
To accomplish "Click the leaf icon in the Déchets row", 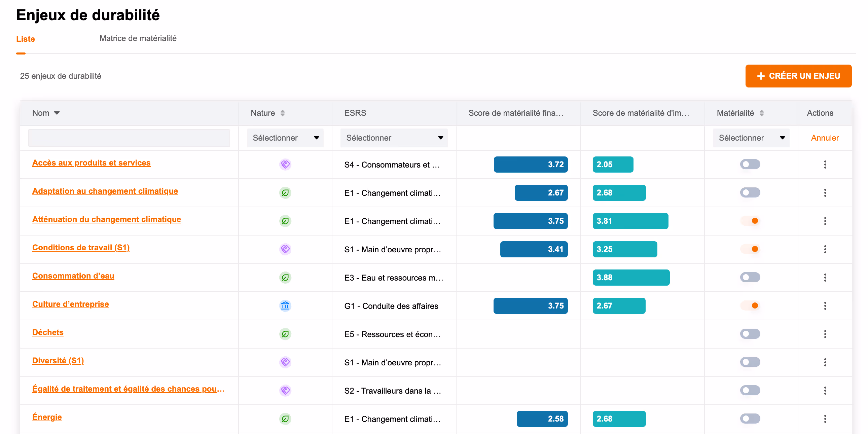I will point(285,334).
